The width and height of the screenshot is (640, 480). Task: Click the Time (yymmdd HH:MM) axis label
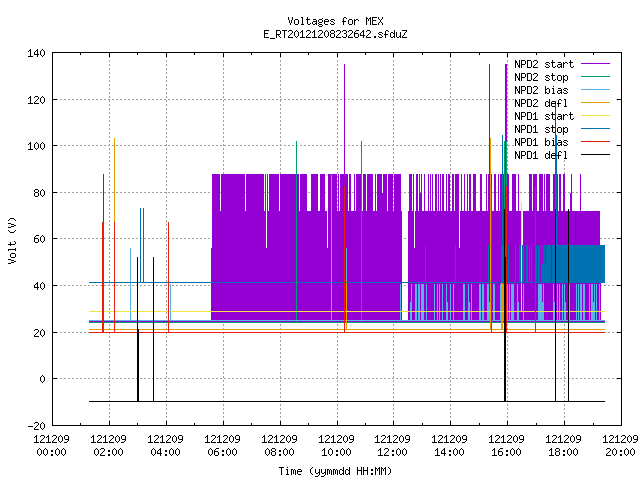335,471
